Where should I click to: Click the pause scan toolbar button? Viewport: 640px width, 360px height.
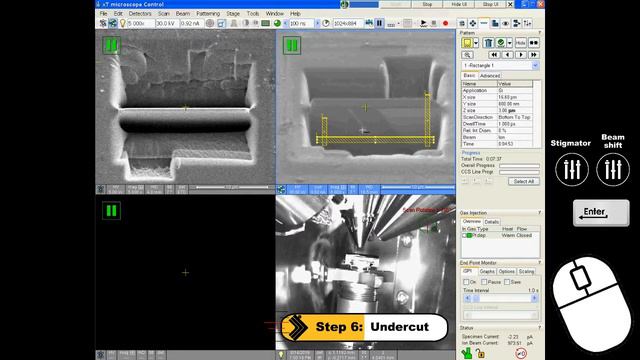380,23
